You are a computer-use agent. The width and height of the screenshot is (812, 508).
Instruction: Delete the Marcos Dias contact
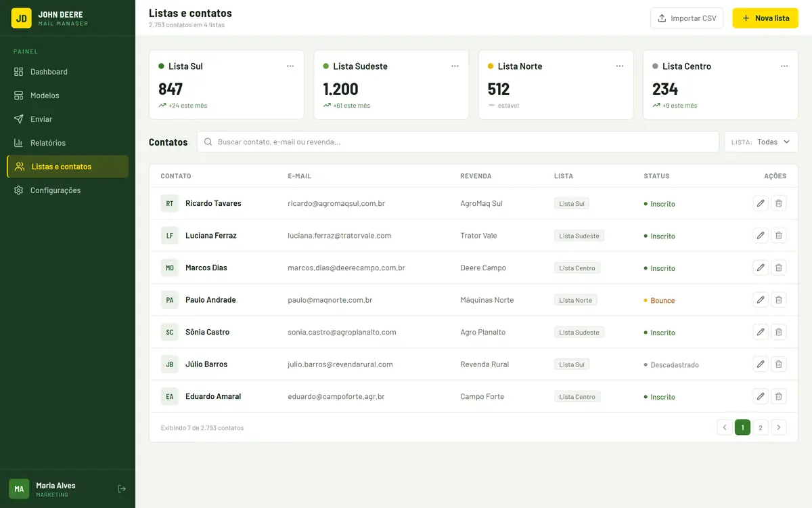coord(779,268)
